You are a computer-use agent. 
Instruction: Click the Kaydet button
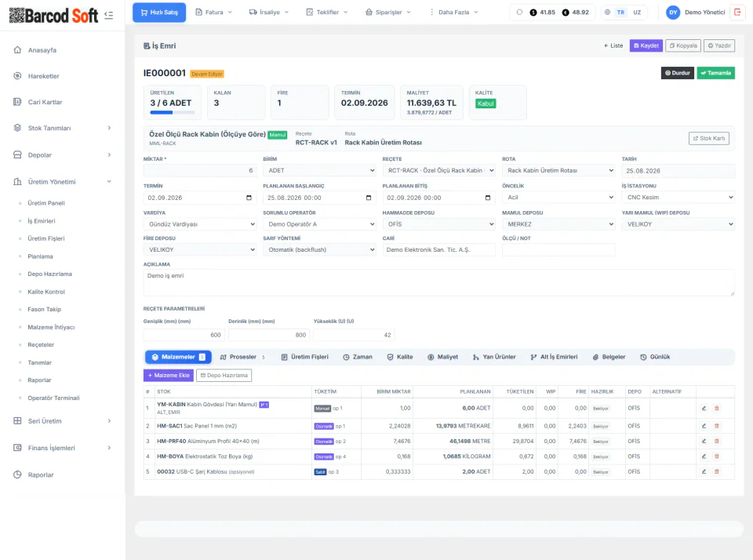click(646, 45)
